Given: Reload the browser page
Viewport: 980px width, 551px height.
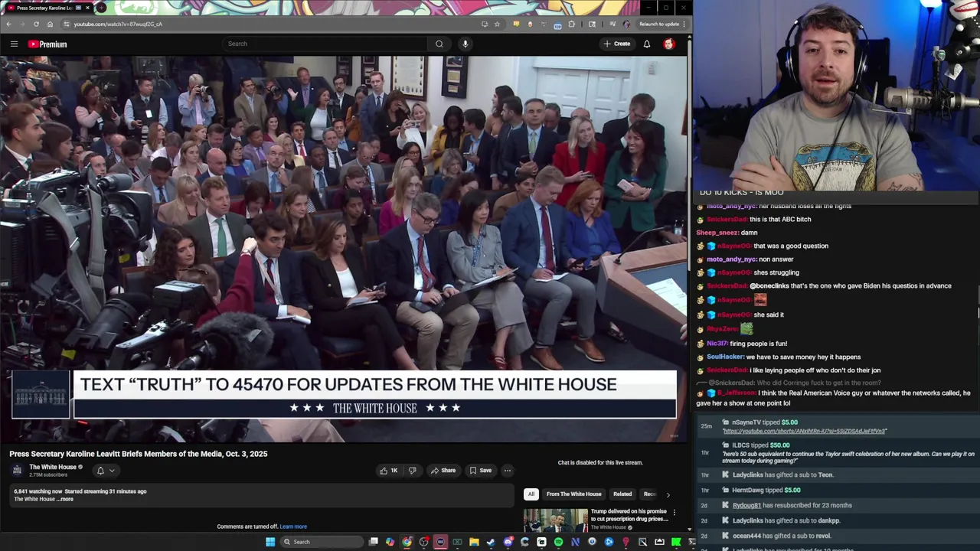Looking at the screenshot, I should pos(36,24).
